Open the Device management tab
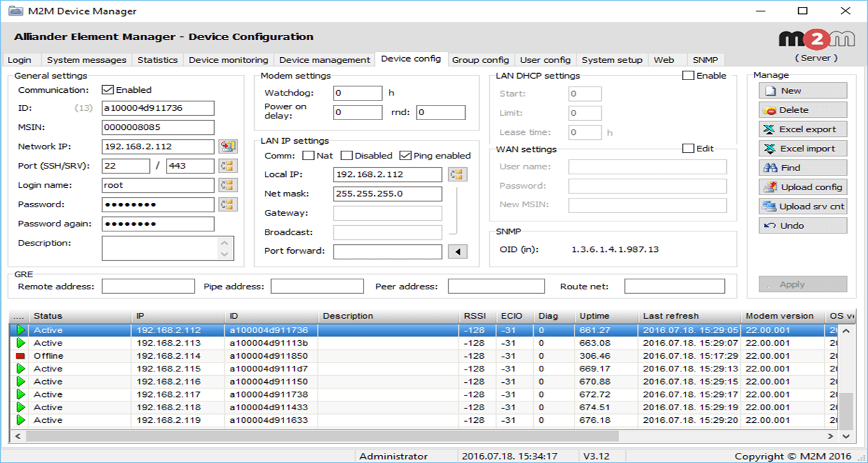The width and height of the screenshot is (868, 463). (325, 60)
